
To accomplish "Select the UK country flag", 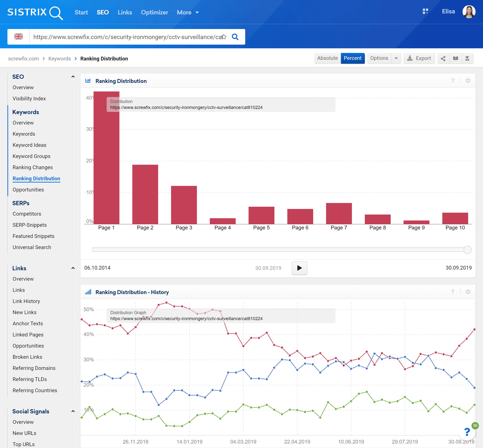I will point(18,37).
